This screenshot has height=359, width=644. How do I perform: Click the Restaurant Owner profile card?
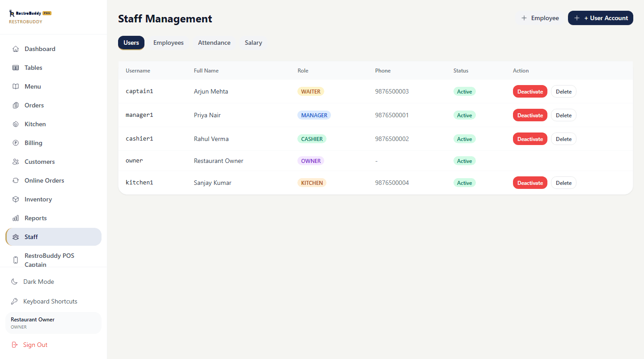pyautogui.click(x=53, y=323)
